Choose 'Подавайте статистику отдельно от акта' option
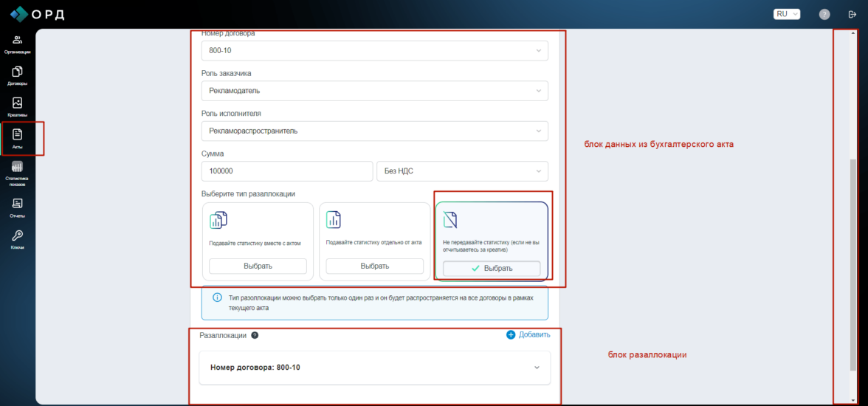 pyautogui.click(x=374, y=266)
